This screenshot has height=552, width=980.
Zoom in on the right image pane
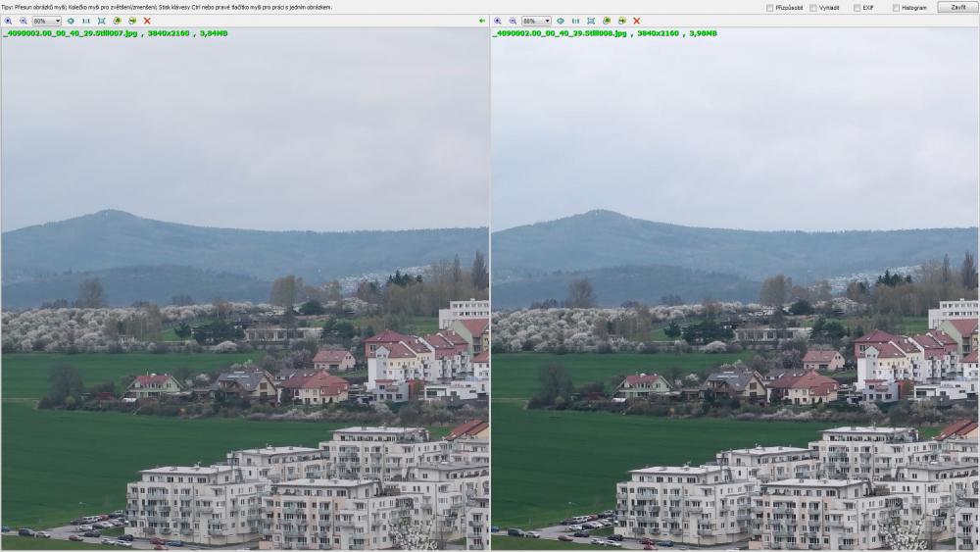(497, 21)
